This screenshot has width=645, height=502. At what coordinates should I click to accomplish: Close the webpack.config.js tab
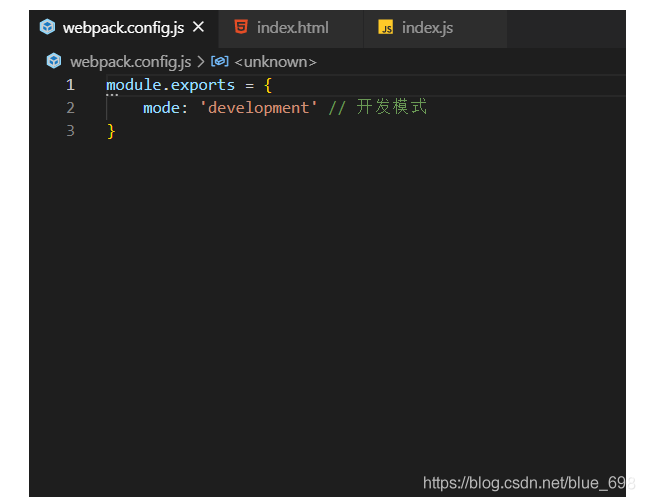pyautogui.click(x=198, y=27)
